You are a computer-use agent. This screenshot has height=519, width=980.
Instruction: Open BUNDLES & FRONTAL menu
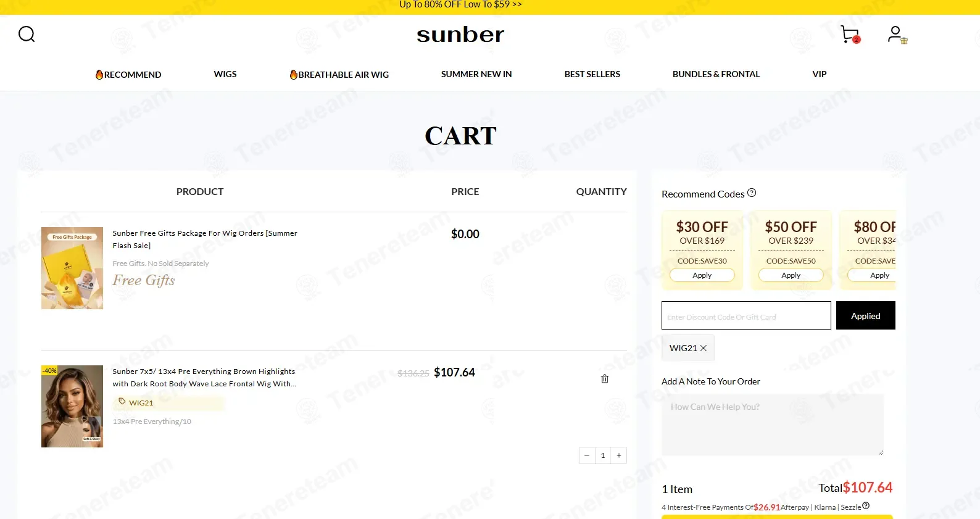pos(716,74)
